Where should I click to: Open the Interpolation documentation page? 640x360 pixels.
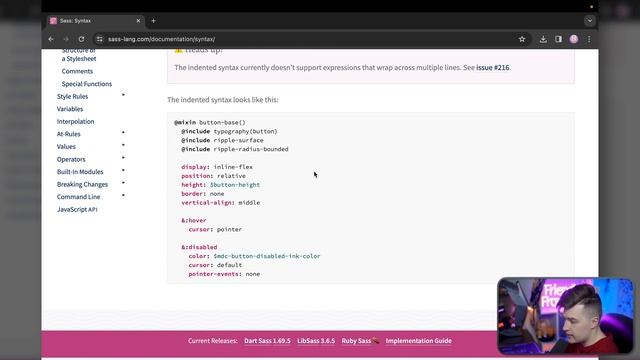(76, 121)
